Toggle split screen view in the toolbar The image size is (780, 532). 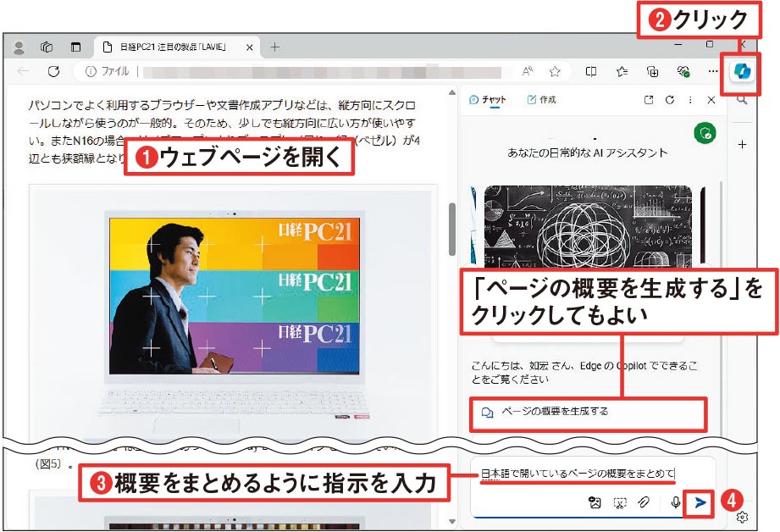coord(593,71)
